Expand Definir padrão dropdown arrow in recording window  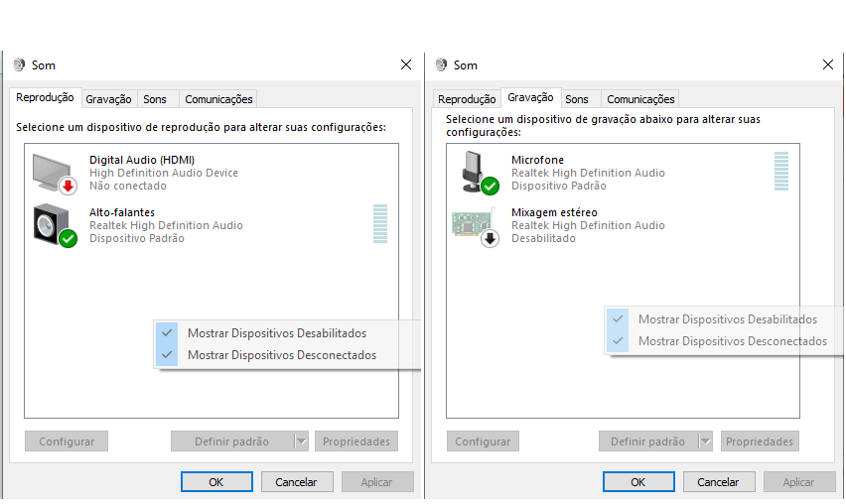tap(705, 441)
